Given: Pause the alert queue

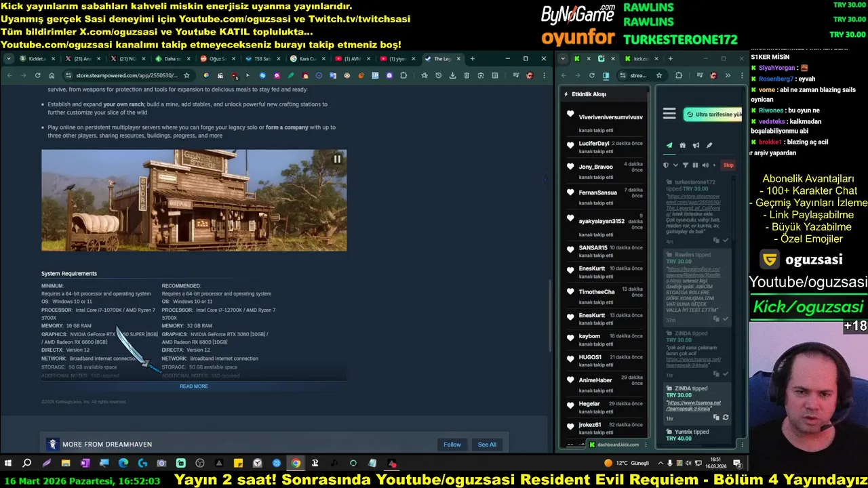Looking at the screenshot, I should pyautogui.click(x=695, y=165).
